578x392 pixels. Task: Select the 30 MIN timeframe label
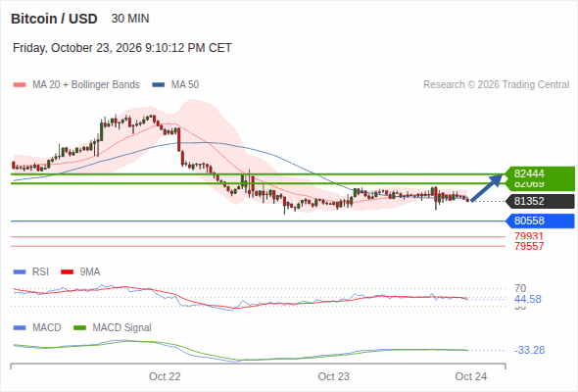[130, 19]
